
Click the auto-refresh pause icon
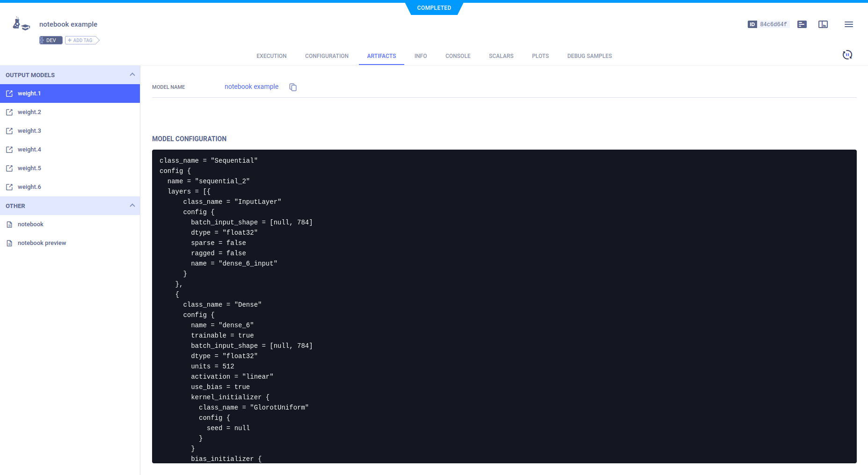[x=847, y=55]
